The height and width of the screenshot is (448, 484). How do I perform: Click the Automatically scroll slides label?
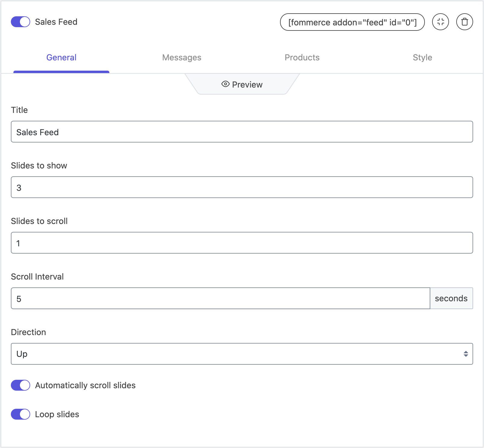85,386
